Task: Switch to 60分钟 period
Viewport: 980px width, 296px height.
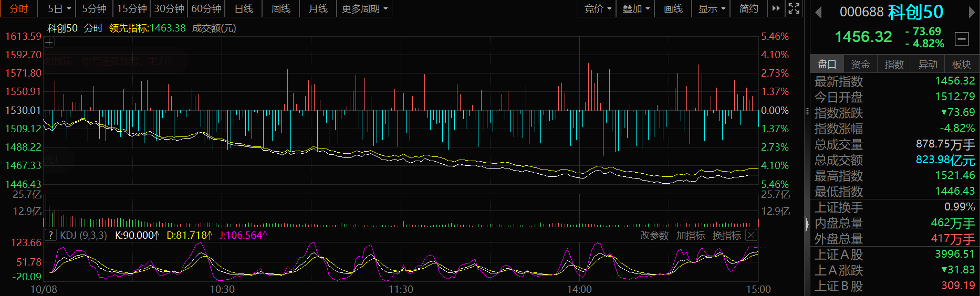Action: 206,8
